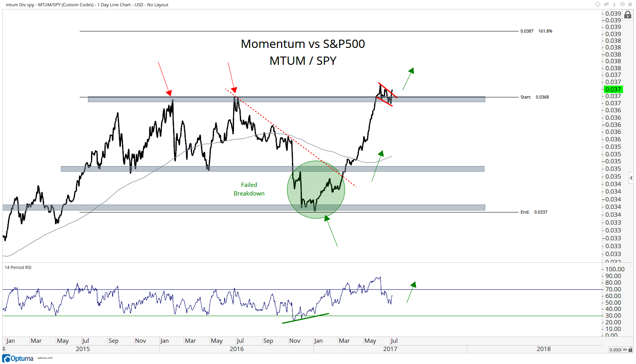Click the overlapping-windows float icon

[x=622, y=4]
